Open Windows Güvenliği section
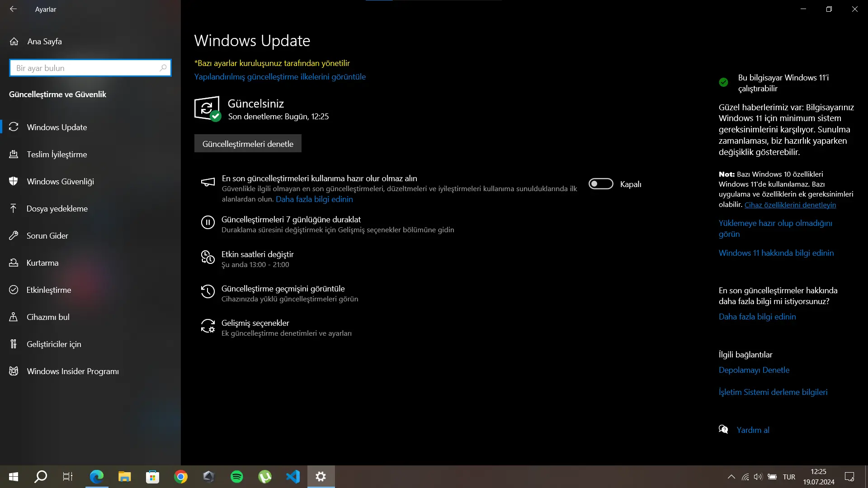This screenshot has width=868, height=488. tap(90, 181)
